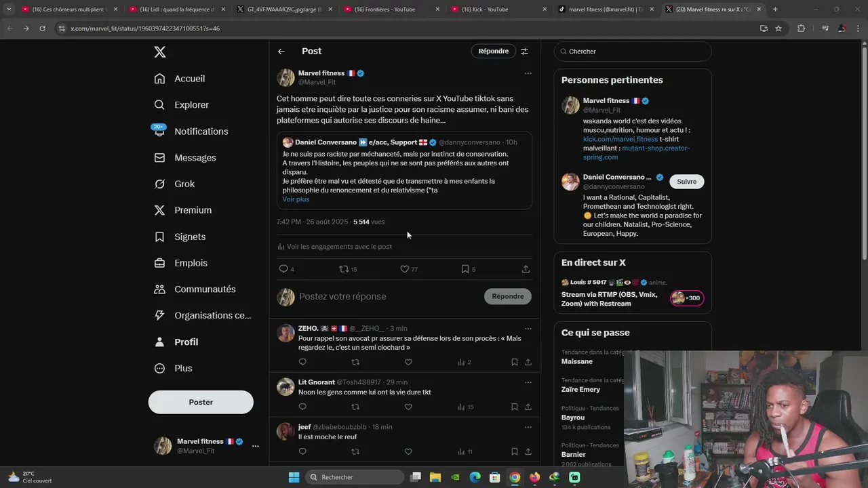This screenshot has height=488, width=868.
Task: Open account menu dots beside Marvel fitness
Action: [x=255, y=446]
